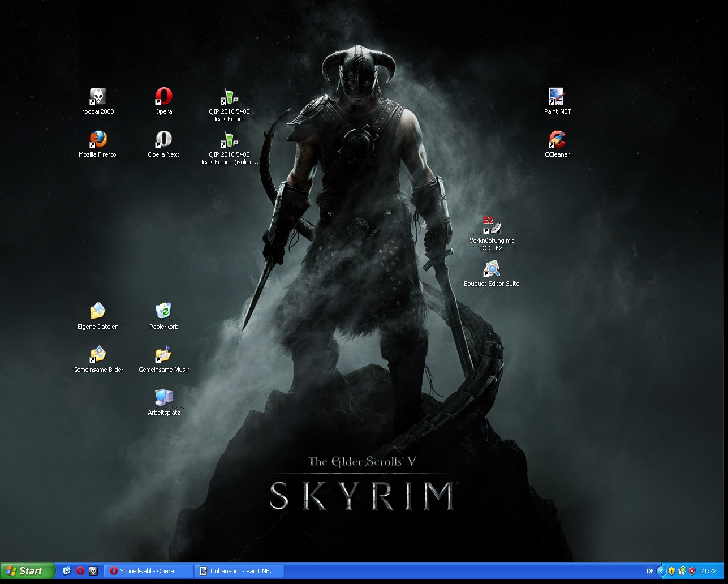Switch to Unbenannt - Paint.NET taskbar window
This screenshot has height=584, width=728.
coord(239,571)
